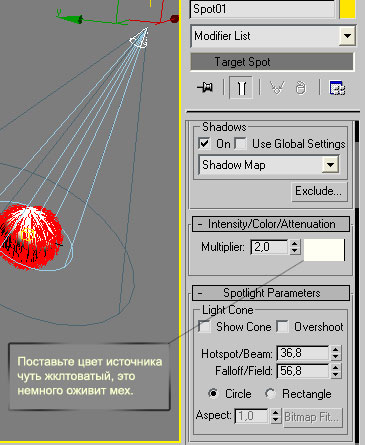Open Configure Modifier Sets icon
Image resolution: width=365 pixels, height=445 pixels.
pos(337,88)
